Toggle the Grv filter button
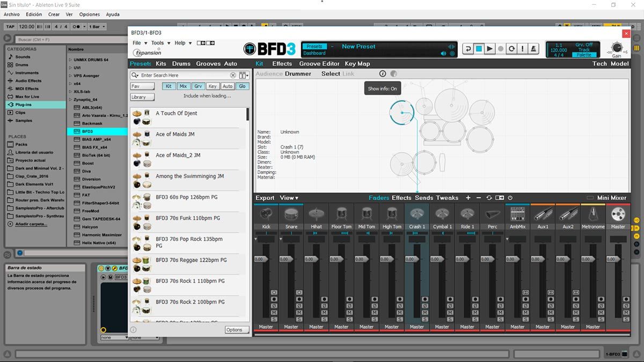The image size is (644, 362). tap(198, 86)
